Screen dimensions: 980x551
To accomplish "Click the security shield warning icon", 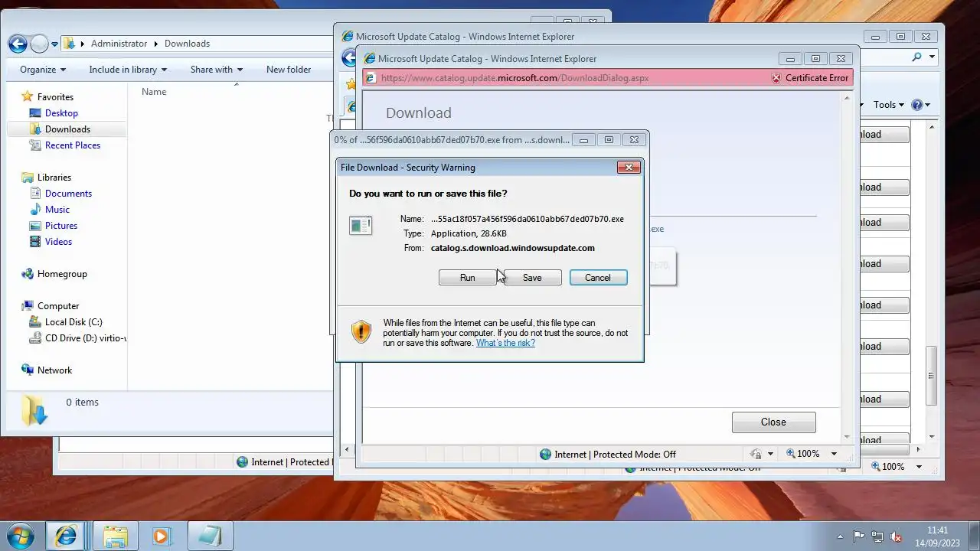I will coord(361,331).
